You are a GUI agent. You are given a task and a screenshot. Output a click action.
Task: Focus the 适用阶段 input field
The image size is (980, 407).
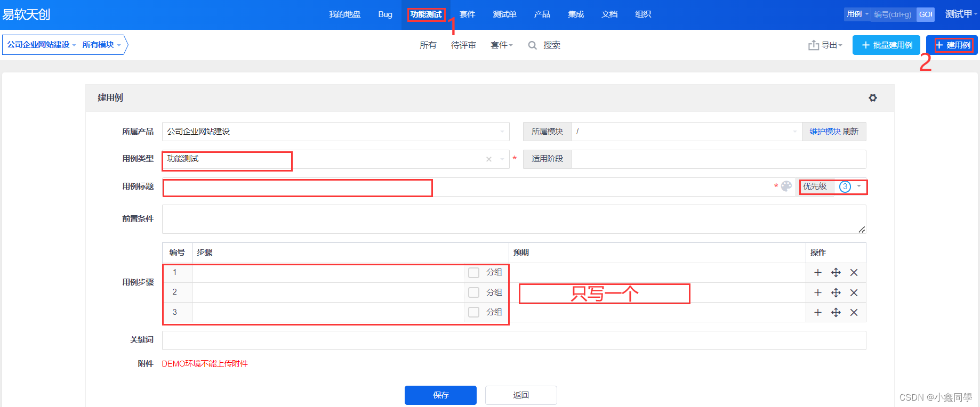[x=718, y=159]
